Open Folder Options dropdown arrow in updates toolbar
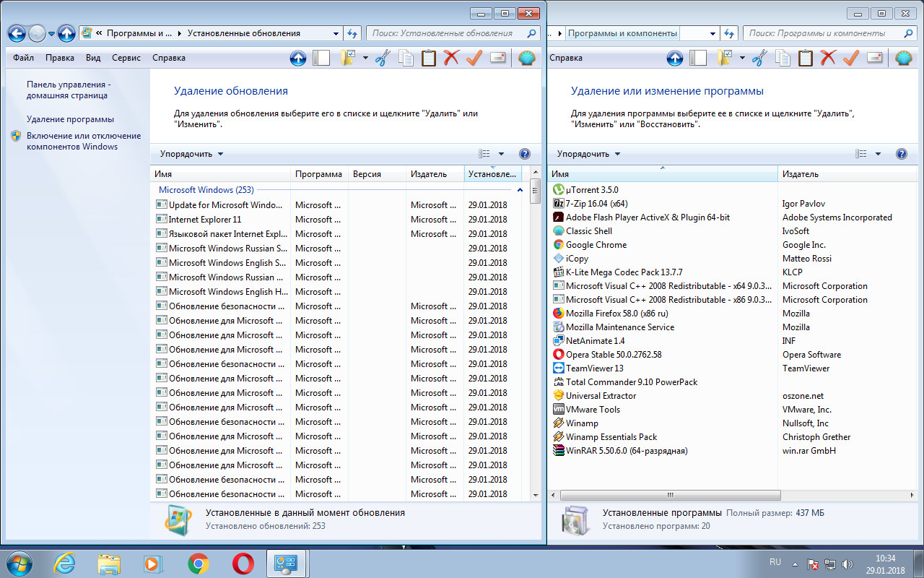This screenshot has height=578, width=924. [x=365, y=59]
